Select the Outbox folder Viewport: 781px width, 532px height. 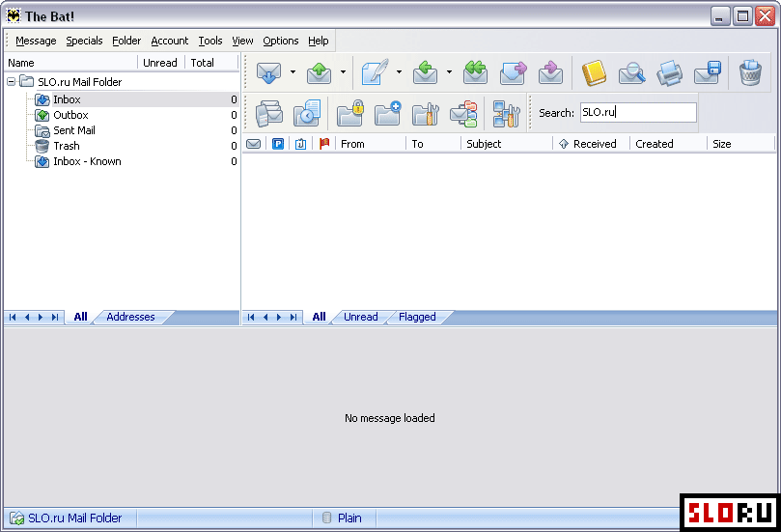tap(70, 115)
